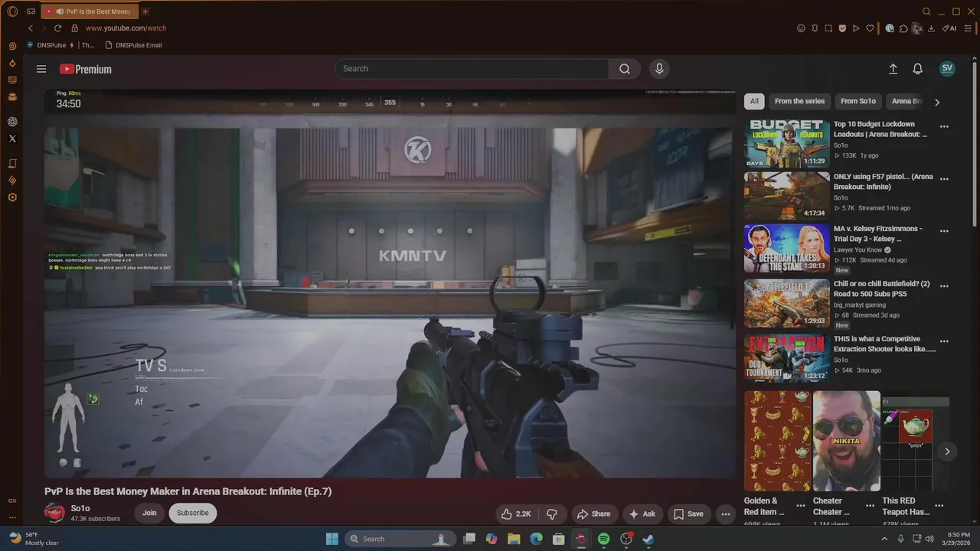Viewport: 980px width, 551px height.
Task: Select the Arena Br... filter chip
Action: point(906,101)
